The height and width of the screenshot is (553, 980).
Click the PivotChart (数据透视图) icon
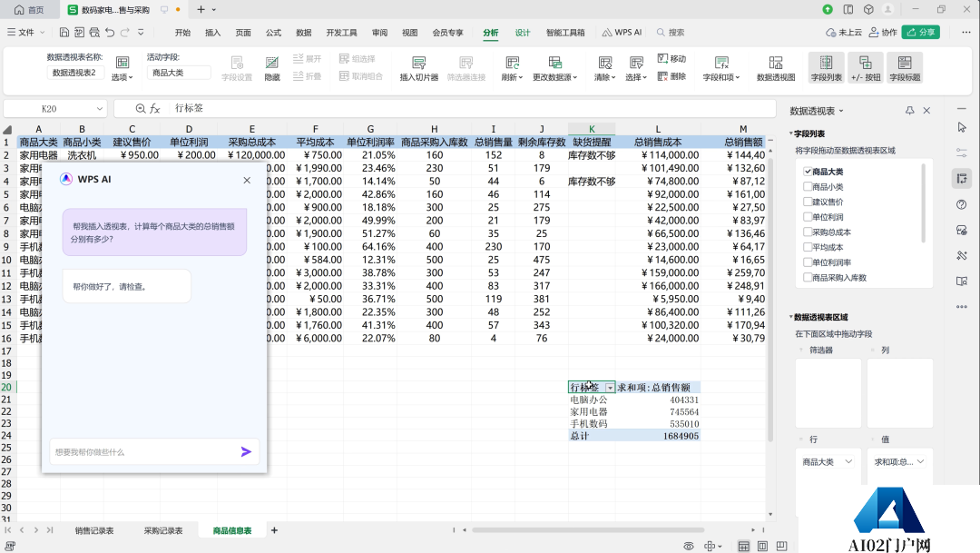point(776,64)
